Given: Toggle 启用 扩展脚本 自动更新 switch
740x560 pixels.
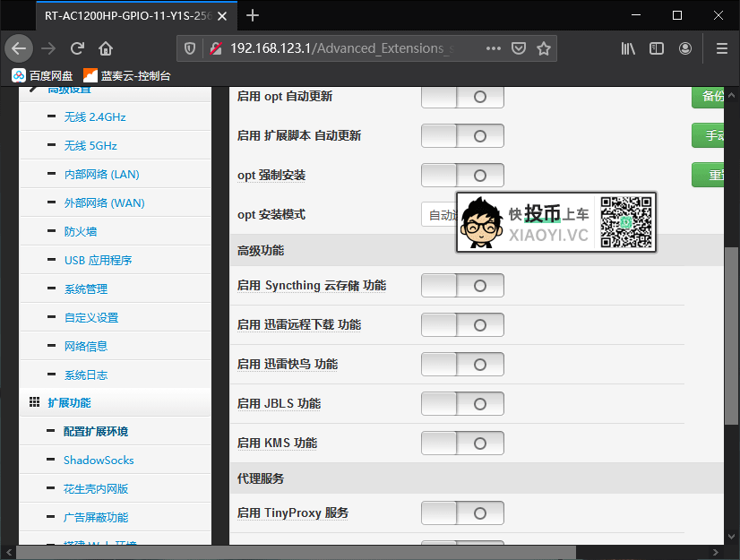Looking at the screenshot, I should (462, 136).
